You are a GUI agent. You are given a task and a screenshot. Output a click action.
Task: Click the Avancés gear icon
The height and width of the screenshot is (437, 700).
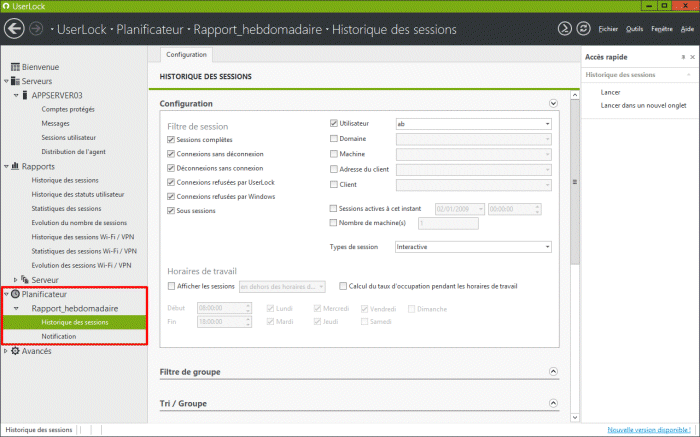15,351
